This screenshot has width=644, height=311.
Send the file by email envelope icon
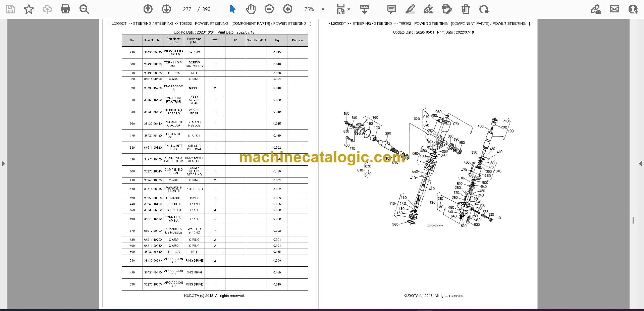tap(614, 9)
